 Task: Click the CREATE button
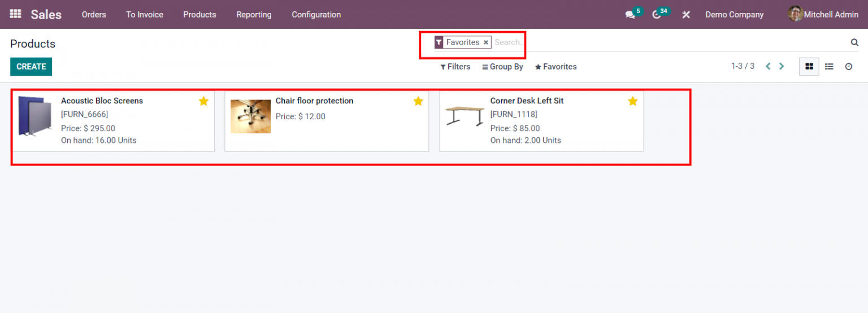[31, 67]
